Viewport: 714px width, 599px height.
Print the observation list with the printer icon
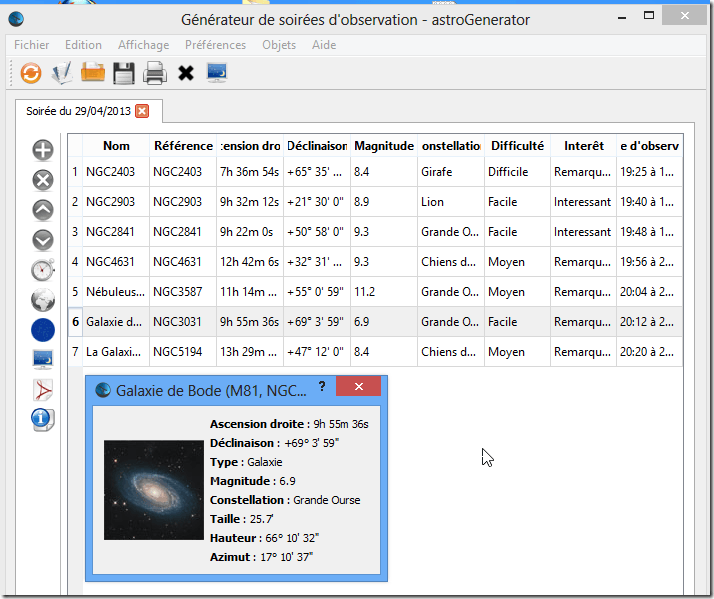point(154,72)
